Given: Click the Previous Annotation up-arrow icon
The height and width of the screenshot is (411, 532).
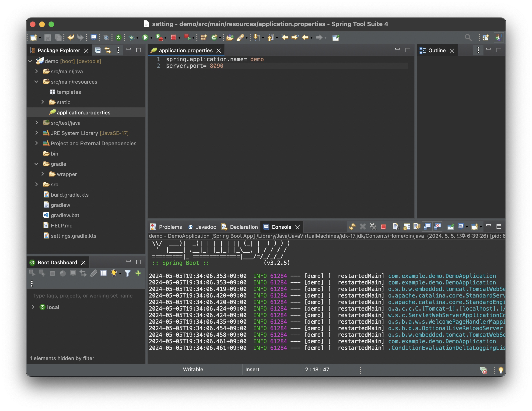Looking at the screenshot, I should [270, 38].
